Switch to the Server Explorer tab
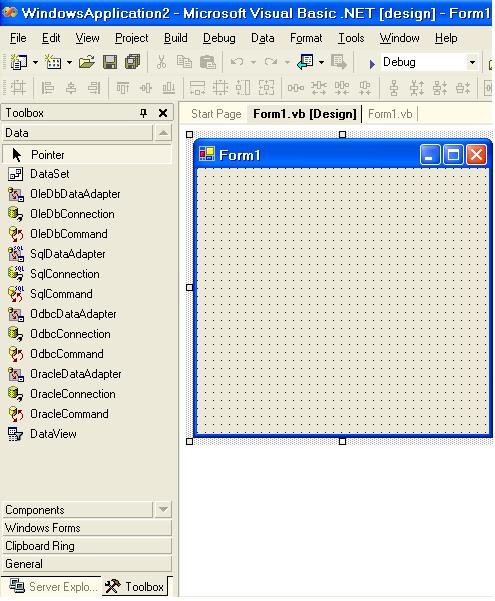 [x=53, y=586]
